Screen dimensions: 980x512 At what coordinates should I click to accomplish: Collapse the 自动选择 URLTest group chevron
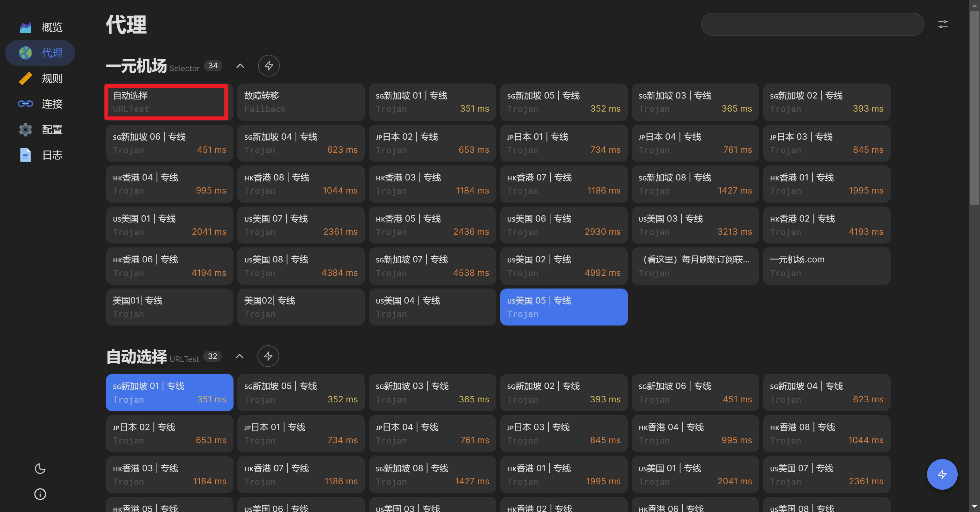[x=239, y=356]
